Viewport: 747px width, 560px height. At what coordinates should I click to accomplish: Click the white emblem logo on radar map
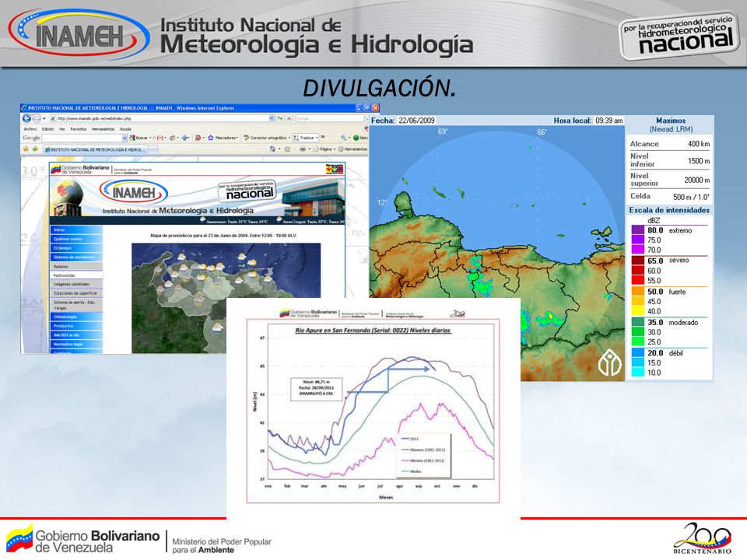coord(610,362)
